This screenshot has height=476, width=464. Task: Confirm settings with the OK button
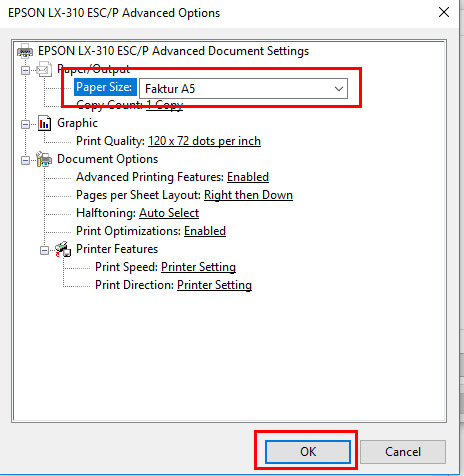[308, 452]
